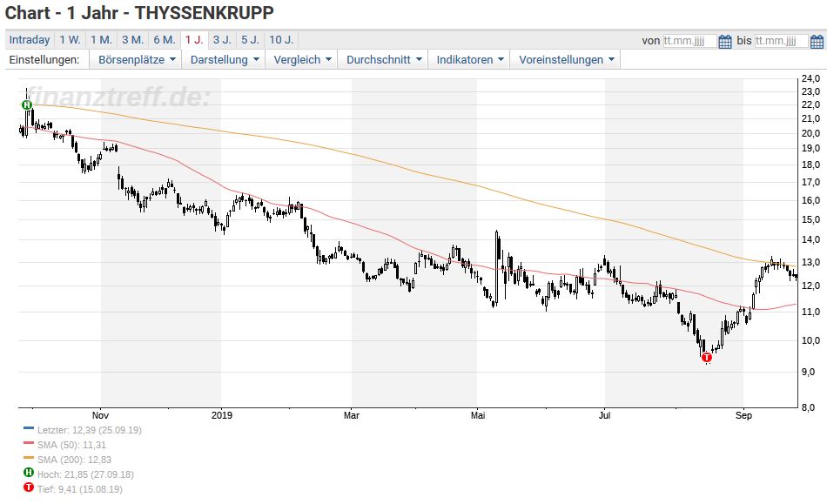Click the 'Letzter: 12,39 (25.09.19)' legend text
This screenshot has width=827, height=504.
click(90, 430)
